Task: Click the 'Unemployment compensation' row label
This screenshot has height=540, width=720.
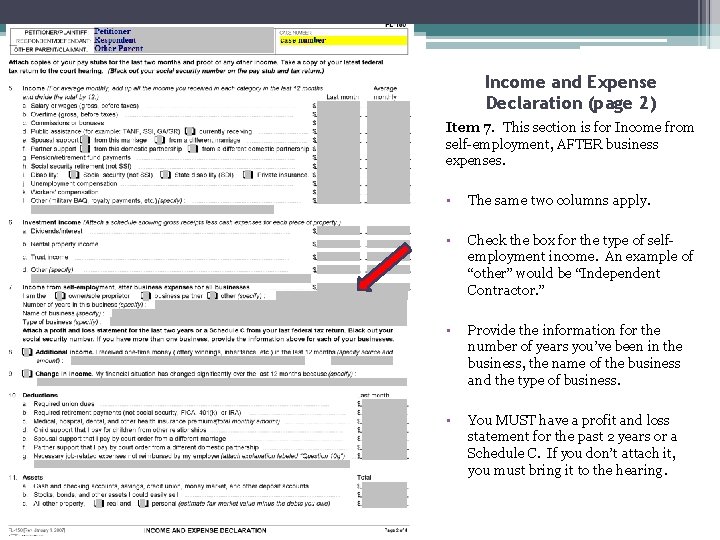Action: [73, 183]
